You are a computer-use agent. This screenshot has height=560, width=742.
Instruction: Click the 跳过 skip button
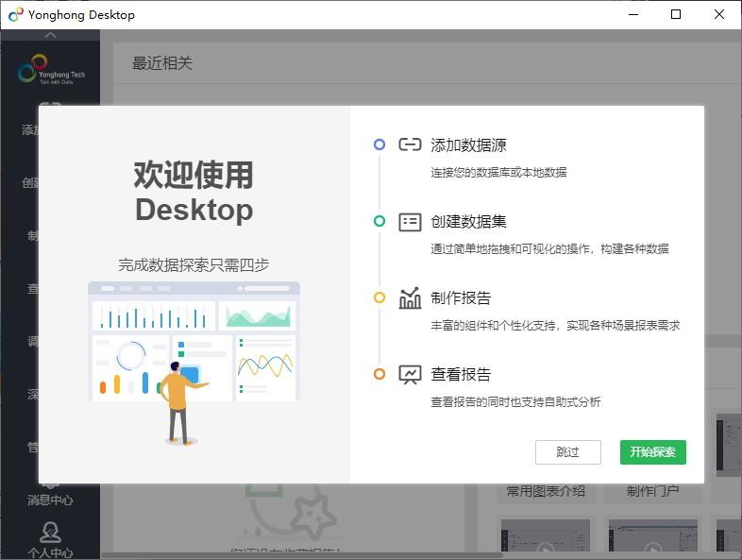568,452
